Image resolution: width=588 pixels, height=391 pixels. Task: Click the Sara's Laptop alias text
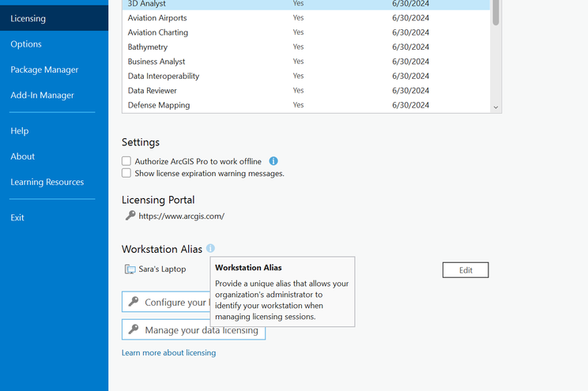click(x=162, y=269)
